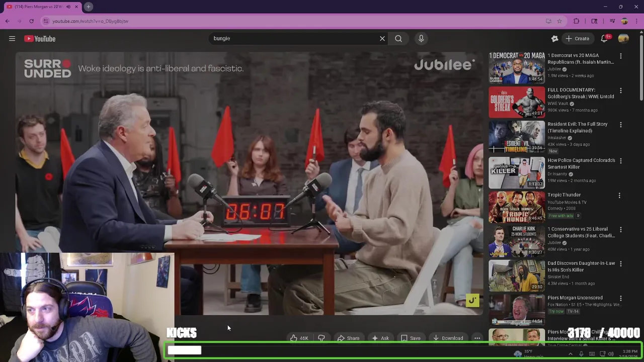Open the browser extensions puzzle icon

pyautogui.click(x=577, y=21)
